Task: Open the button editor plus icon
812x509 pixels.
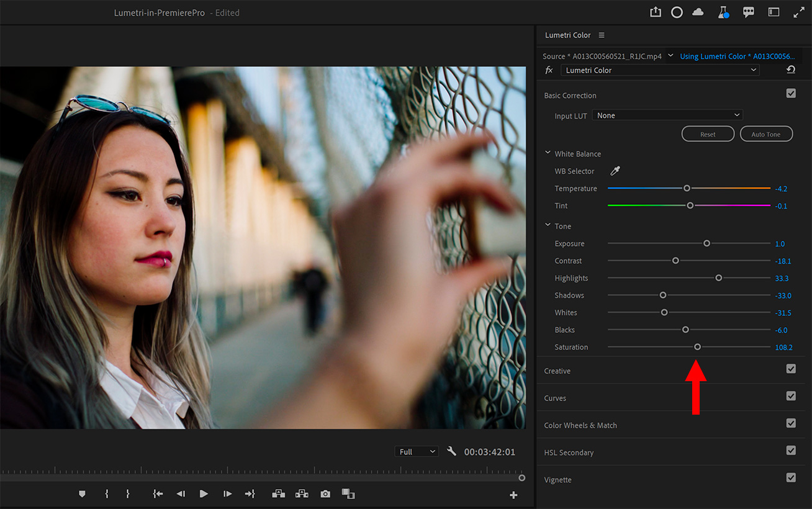Action: click(513, 495)
